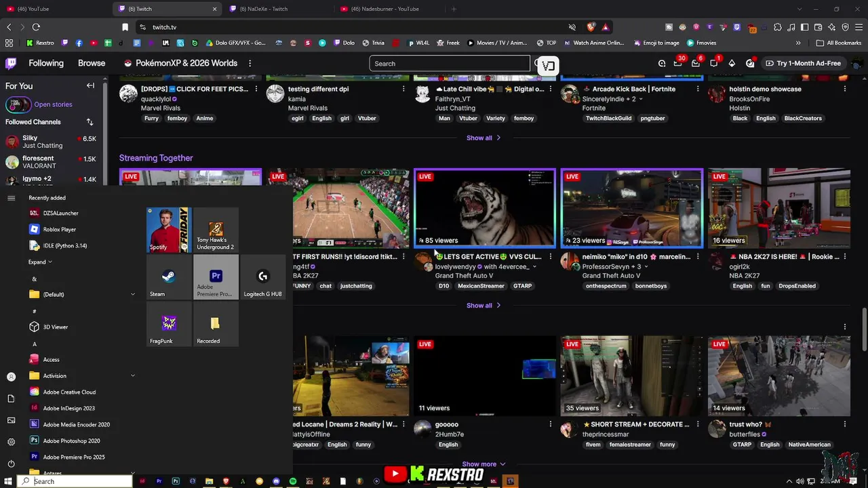
Task: Open florescent's VALORANT channel
Action: point(52,162)
